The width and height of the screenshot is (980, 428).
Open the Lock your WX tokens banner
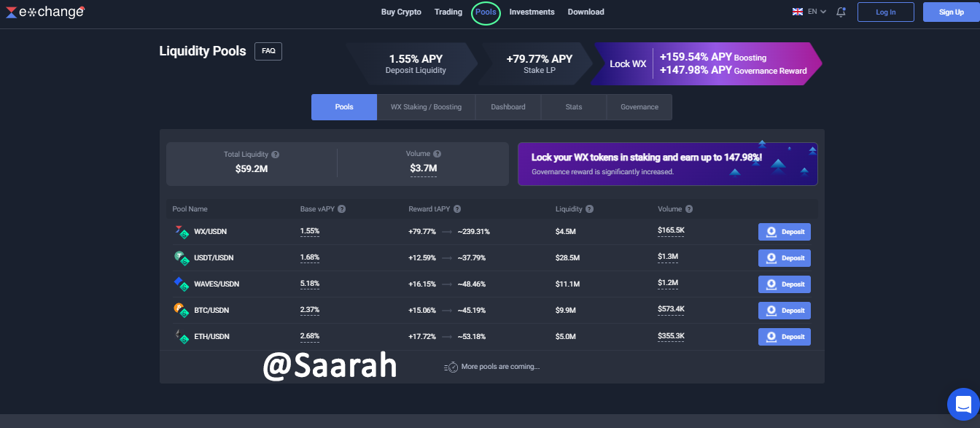pos(668,164)
